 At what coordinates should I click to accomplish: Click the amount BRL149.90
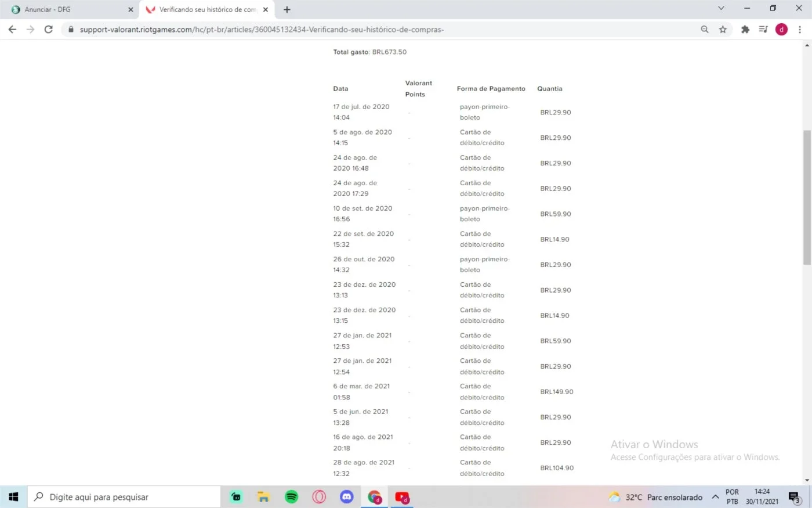[556, 392]
